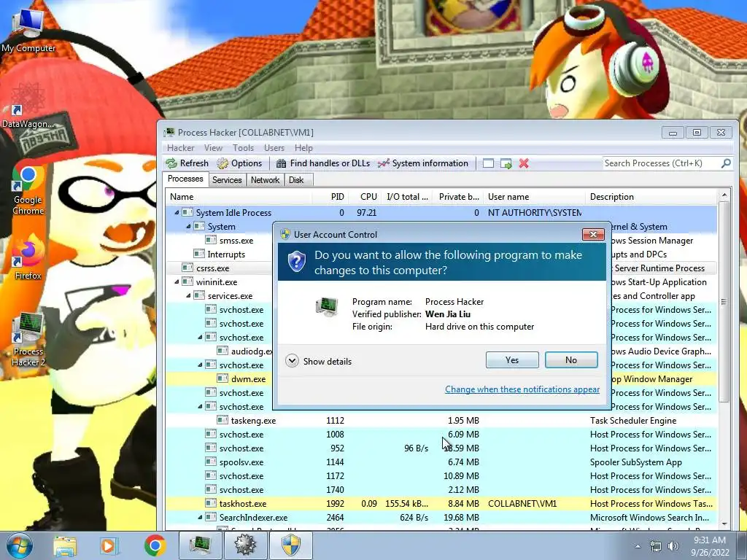Collapse svchost.exe node above dwm.exe
The width and height of the screenshot is (747, 560).
(x=200, y=365)
